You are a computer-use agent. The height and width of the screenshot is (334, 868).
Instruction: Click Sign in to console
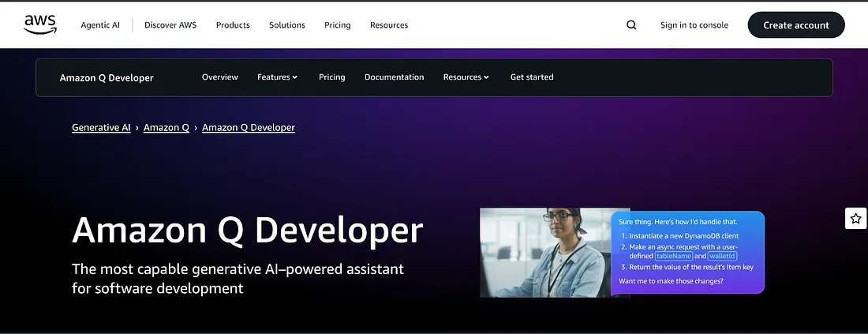click(x=694, y=25)
